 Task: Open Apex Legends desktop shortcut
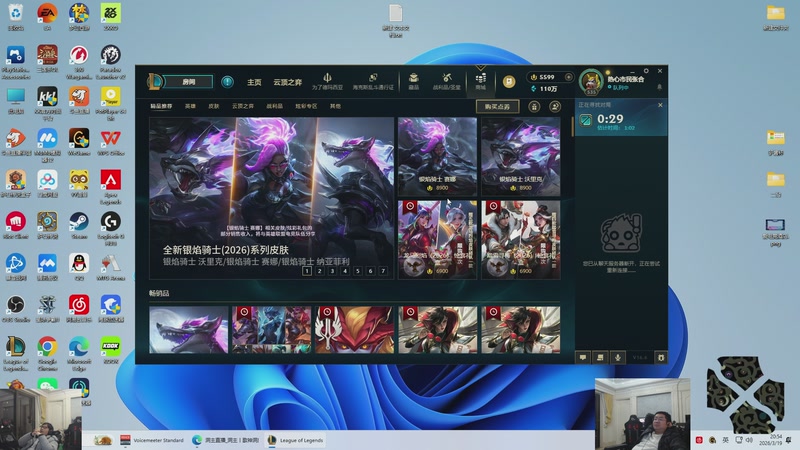(111, 187)
